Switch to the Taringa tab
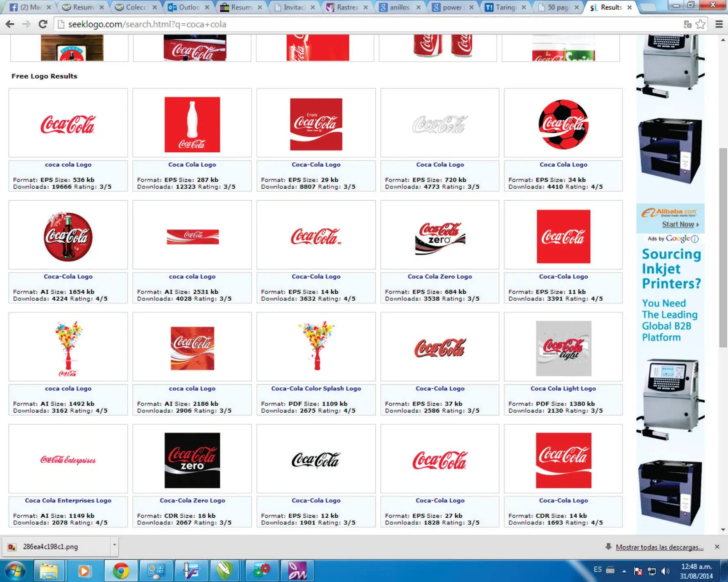Image resolution: width=728 pixels, height=582 pixels. click(505, 7)
